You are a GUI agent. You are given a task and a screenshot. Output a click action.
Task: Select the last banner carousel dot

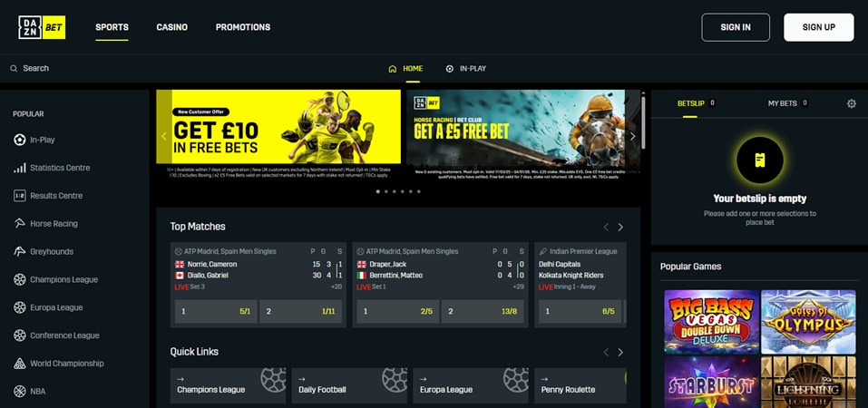pyautogui.click(x=418, y=191)
